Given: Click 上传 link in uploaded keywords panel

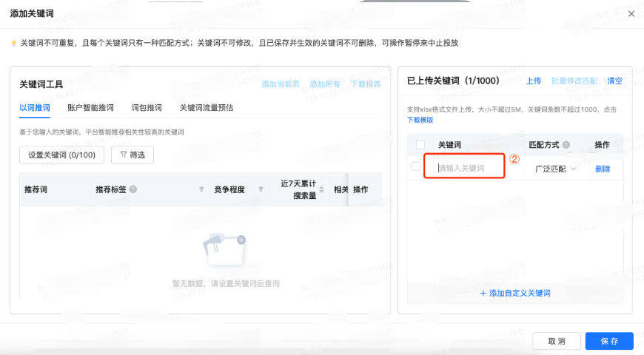Looking at the screenshot, I should (534, 81).
